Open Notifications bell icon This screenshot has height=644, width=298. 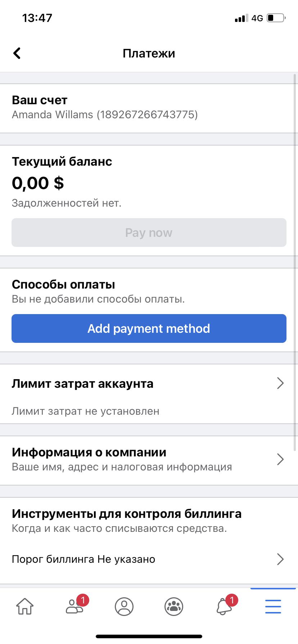pos(224,607)
